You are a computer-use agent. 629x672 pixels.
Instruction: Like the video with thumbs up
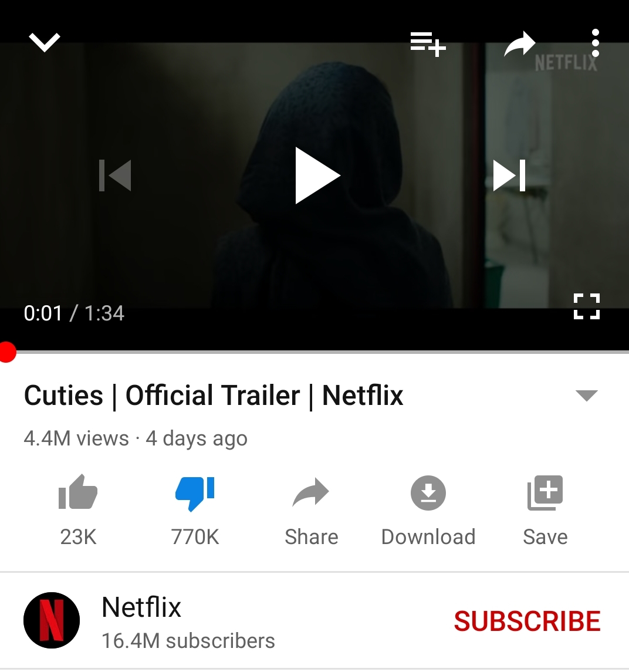coord(78,492)
